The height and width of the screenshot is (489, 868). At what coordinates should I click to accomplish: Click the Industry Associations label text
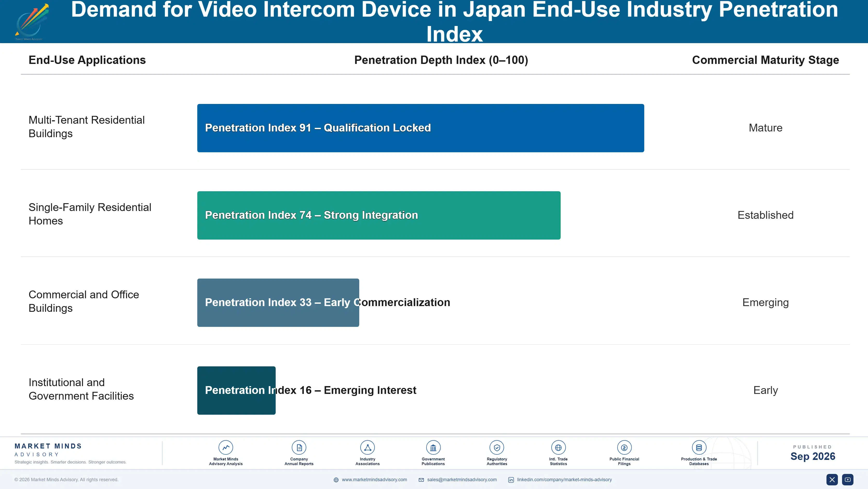click(x=368, y=461)
